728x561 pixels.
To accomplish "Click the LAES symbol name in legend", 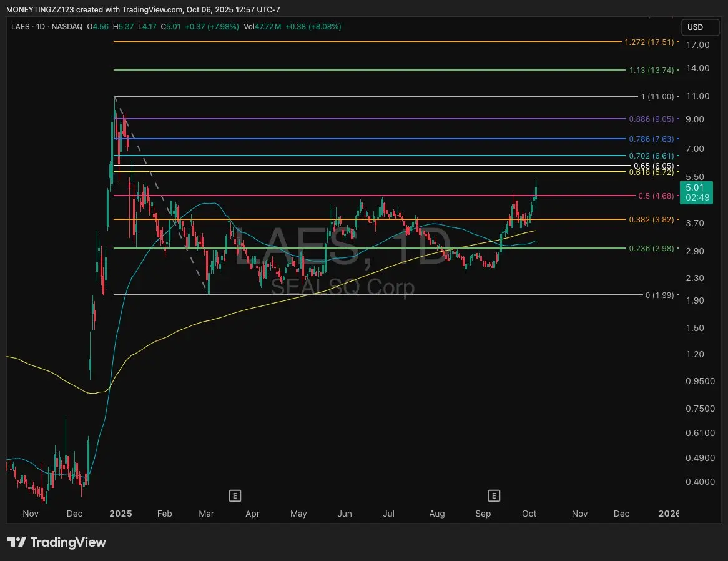I will point(21,27).
